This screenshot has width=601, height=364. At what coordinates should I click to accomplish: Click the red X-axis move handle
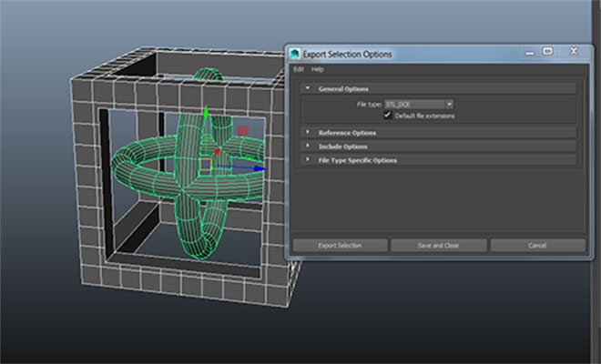217,152
